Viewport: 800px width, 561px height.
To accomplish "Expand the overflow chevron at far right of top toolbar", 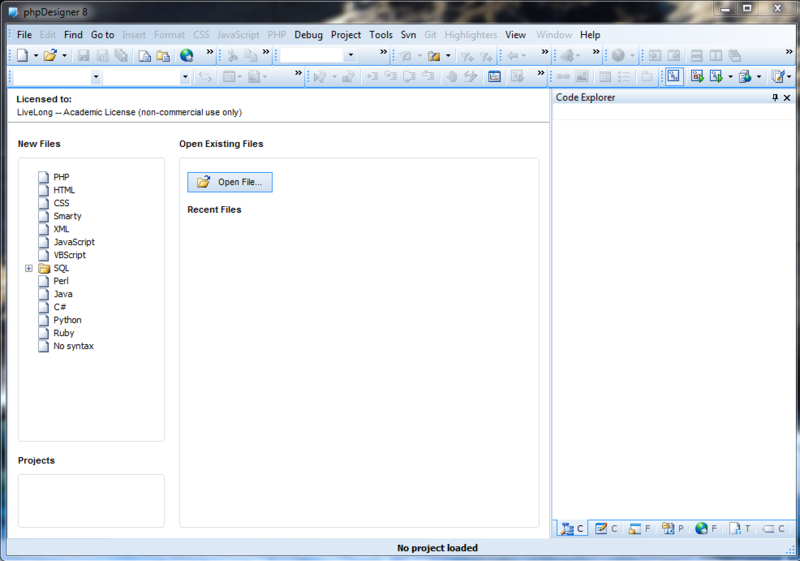I will [789, 52].
